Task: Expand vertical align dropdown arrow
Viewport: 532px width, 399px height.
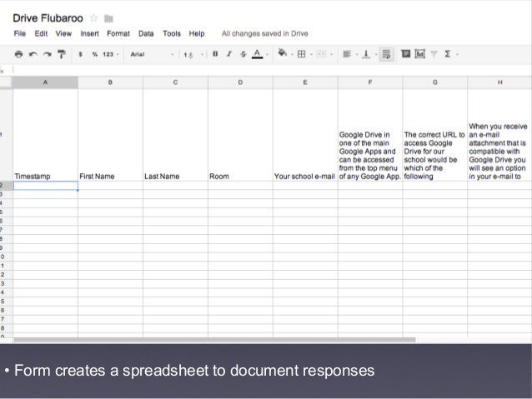Action: [375, 55]
